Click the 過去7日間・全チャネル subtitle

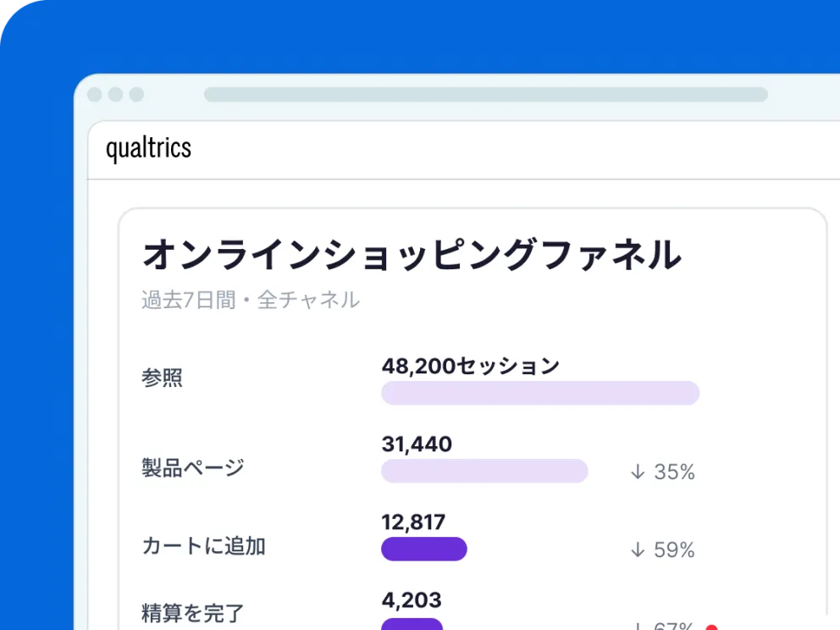pyautogui.click(x=251, y=300)
